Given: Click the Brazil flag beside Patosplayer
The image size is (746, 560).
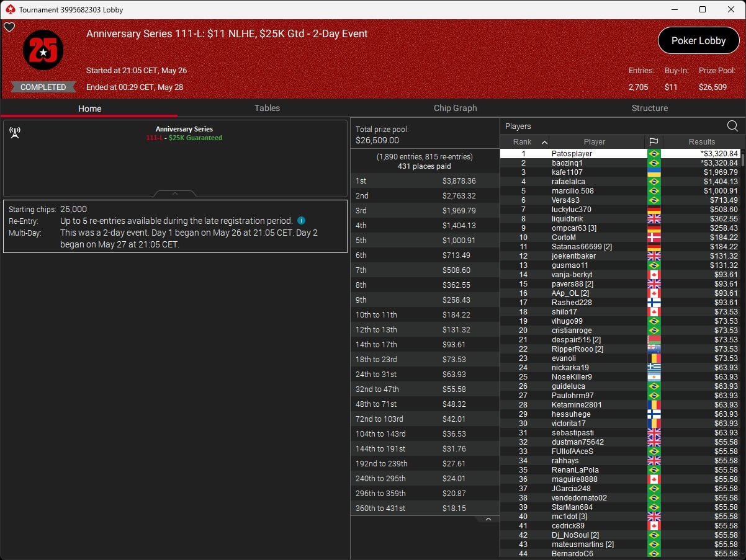Looking at the screenshot, I should click(654, 153).
